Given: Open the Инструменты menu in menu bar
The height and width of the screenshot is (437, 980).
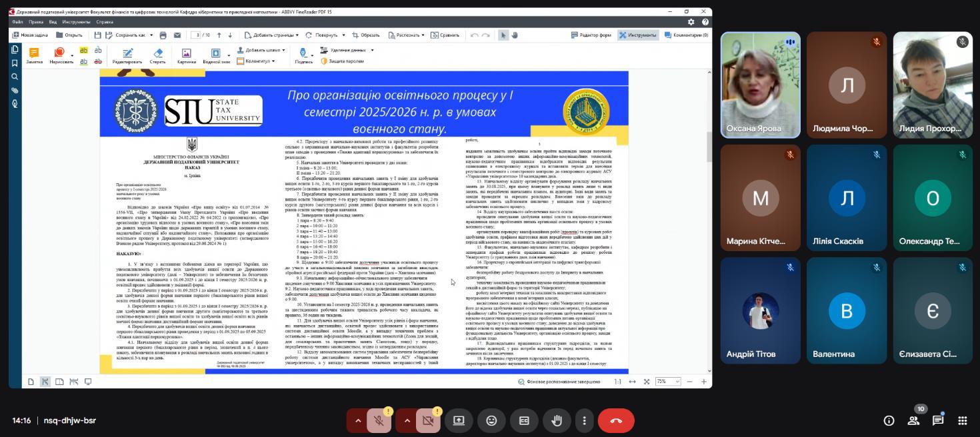Looking at the screenshot, I should coord(76,22).
